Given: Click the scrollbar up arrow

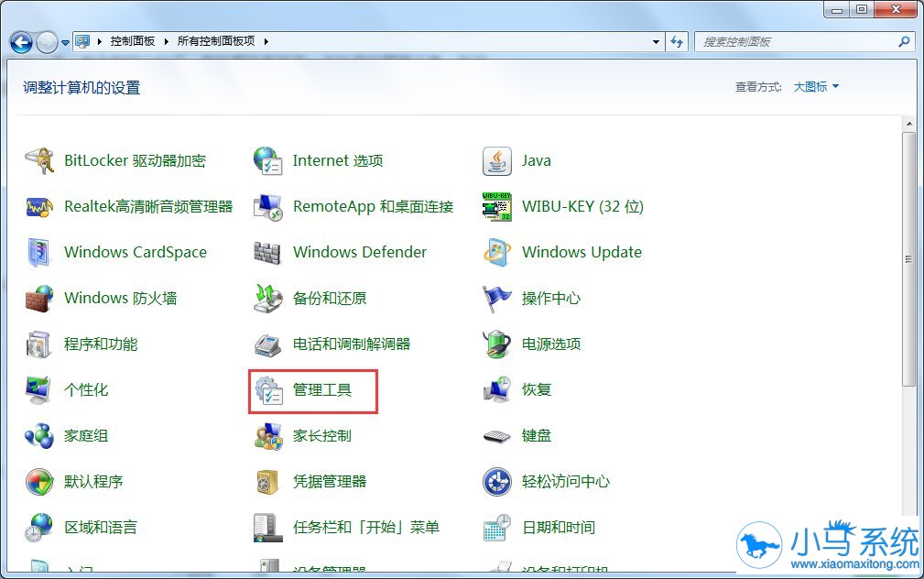Looking at the screenshot, I should (x=908, y=124).
